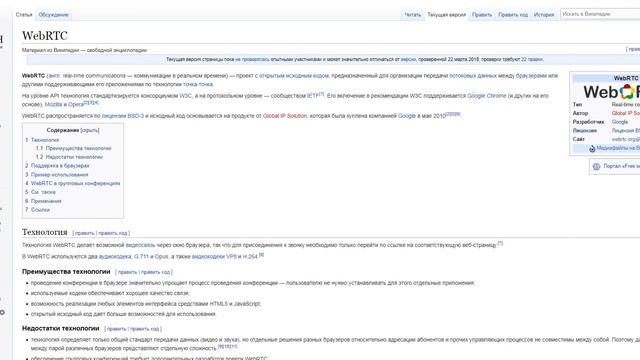This screenshot has height=360, width=640.
Task: Open the 'Портал «Free software»' link text
Action: coord(622,166)
